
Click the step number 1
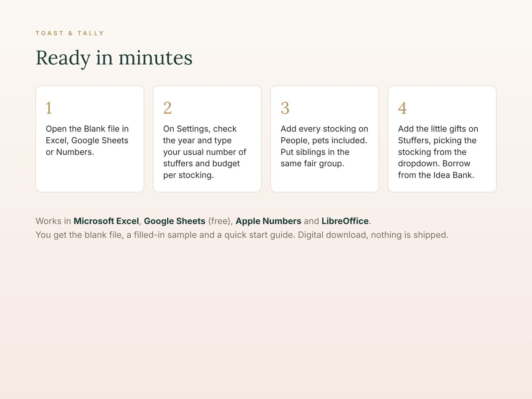[49, 108]
